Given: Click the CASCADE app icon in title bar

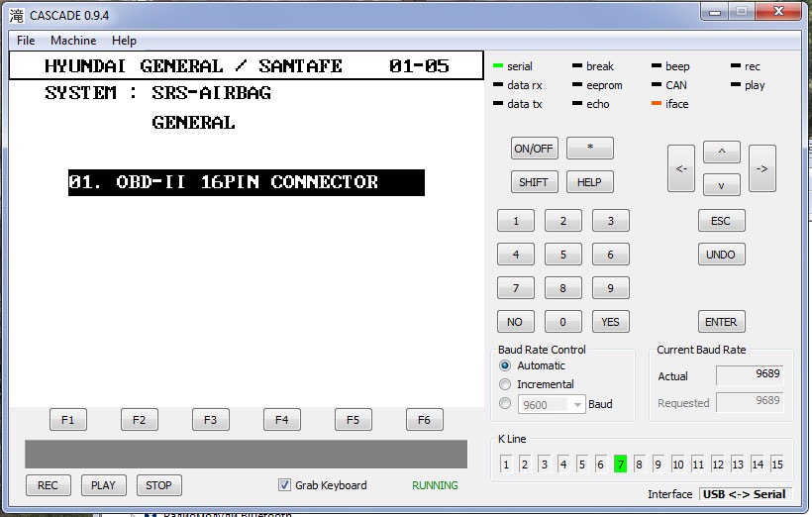Looking at the screenshot, I should point(17,16).
